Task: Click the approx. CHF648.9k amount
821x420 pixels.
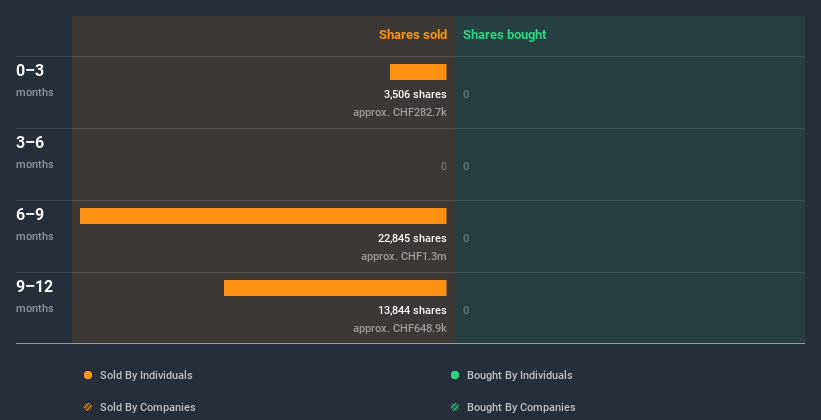Action: point(400,328)
